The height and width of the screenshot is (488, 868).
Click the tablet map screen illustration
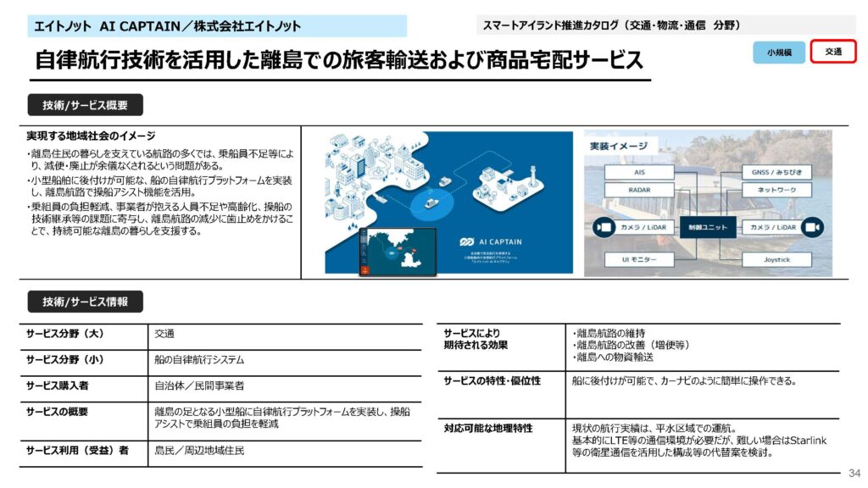point(397,251)
